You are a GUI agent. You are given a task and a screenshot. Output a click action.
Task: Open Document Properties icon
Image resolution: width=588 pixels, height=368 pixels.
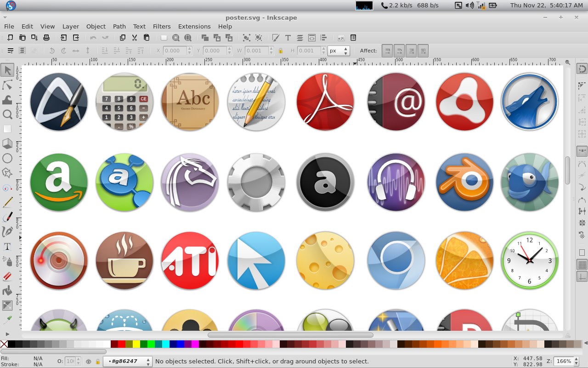(353, 38)
